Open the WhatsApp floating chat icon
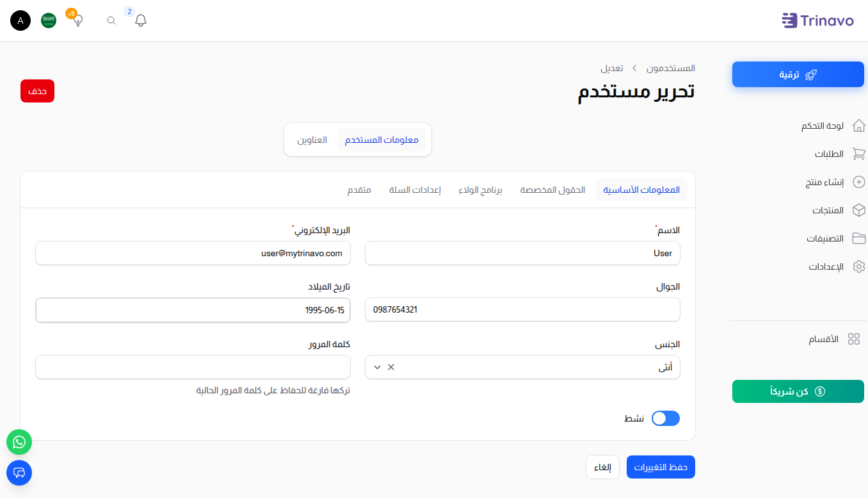 [x=19, y=442]
